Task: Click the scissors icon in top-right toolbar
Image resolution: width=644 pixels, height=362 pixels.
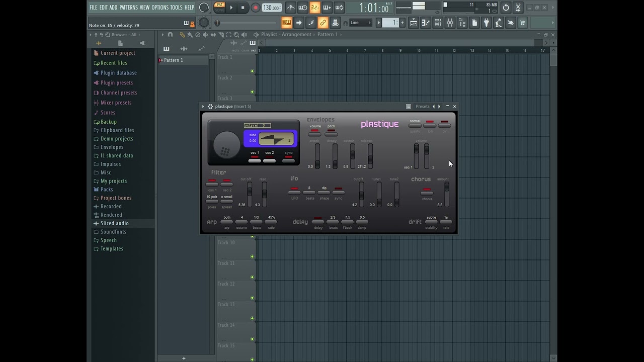Action: [x=518, y=8]
